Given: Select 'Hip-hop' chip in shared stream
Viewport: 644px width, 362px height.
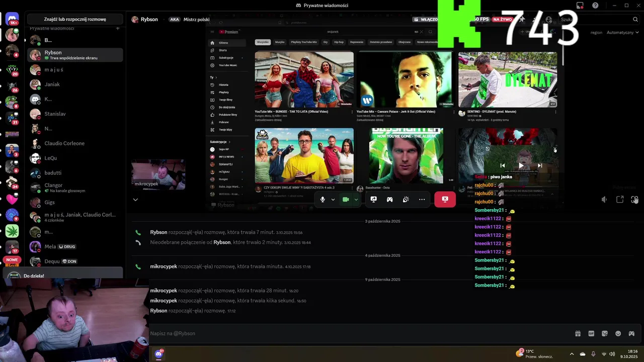Looking at the screenshot, I should point(339,42).
